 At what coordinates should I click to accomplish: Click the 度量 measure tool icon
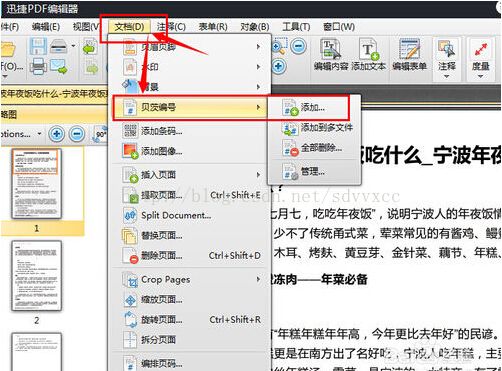(480, 55)
